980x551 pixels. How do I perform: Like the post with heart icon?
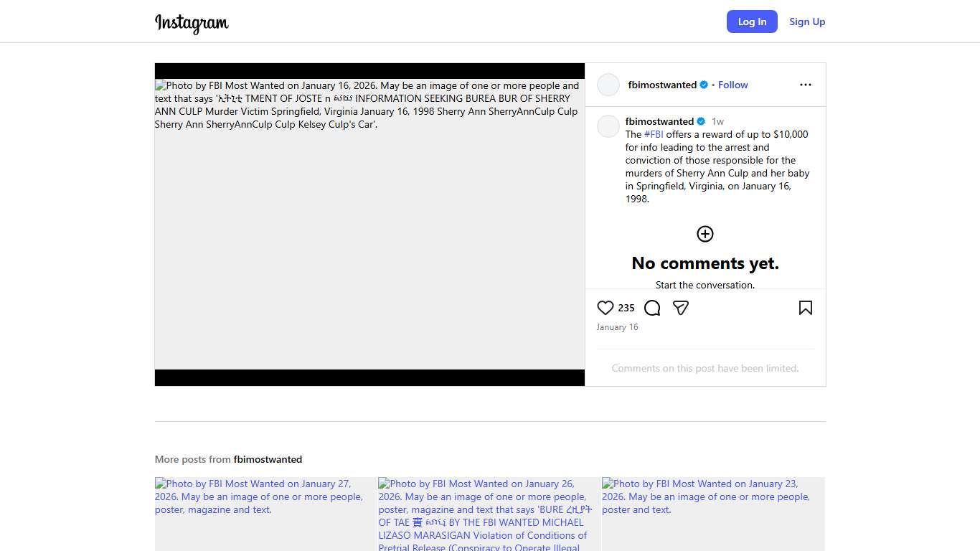point(606,308)
